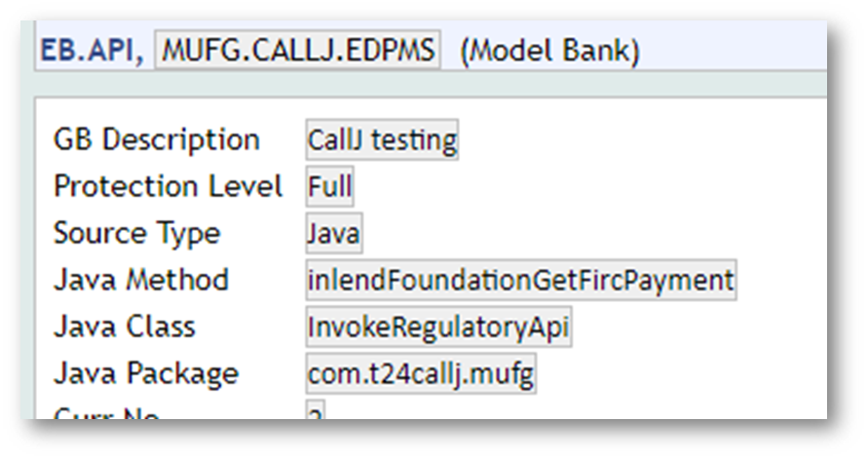Click the (Model Bank) header text
Viewport: 868px width, 460px height.
[549, 51]
